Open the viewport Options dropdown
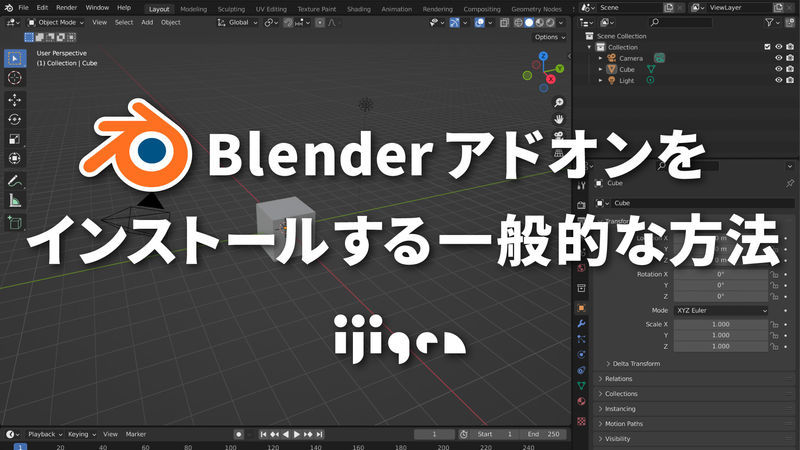The width and height of the screenshot is (800, 450). (549, 37)
